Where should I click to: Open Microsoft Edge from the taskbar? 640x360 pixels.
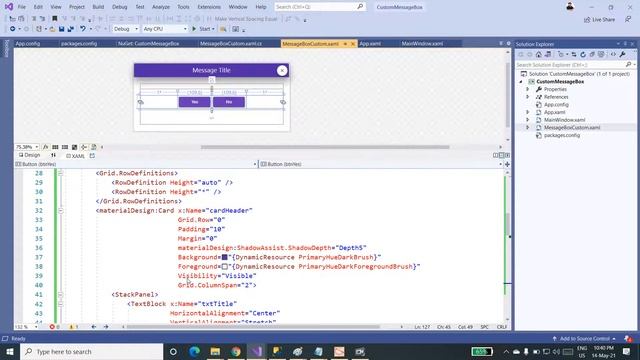pyautogui.click(x=195, y=351)
